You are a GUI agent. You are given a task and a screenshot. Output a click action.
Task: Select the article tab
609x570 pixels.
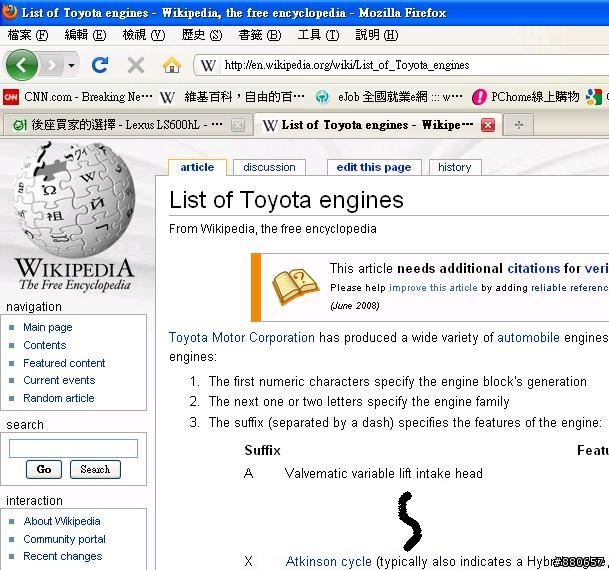coord(197,167)
